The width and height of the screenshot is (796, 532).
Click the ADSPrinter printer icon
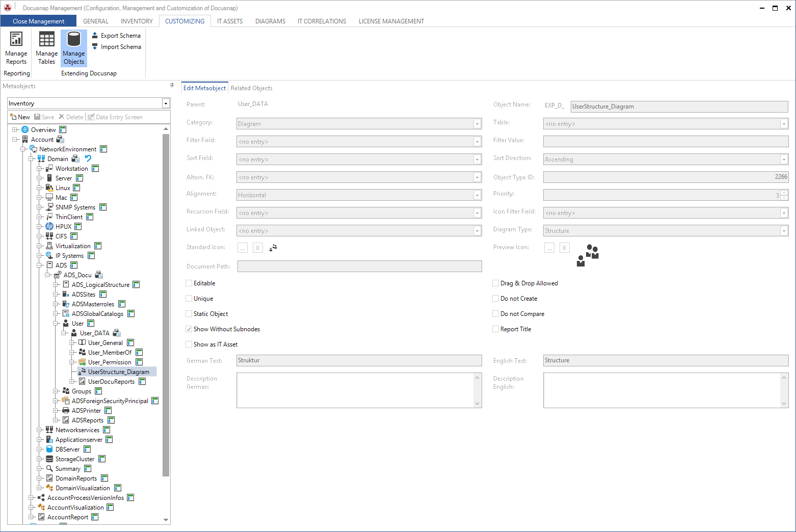tap(66, 411)
